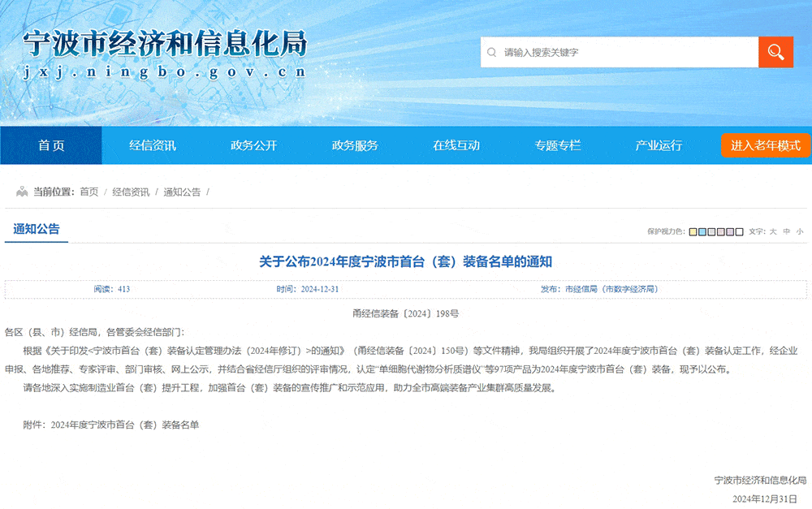The image size is (812, 509).
Task: Open the 专题专栏 section
Action: click(x=557, y=145)
